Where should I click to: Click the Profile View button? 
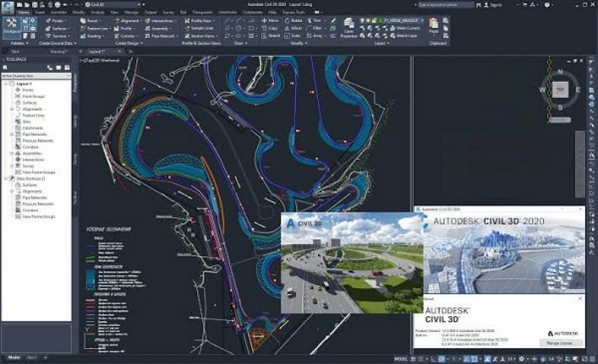click(198, 20)
